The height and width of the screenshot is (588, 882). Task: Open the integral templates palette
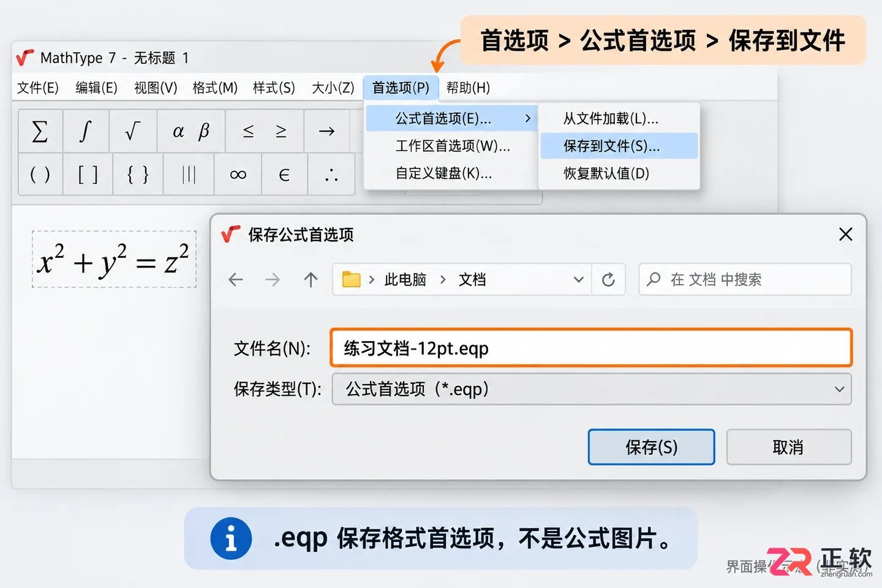pos(86,131)
